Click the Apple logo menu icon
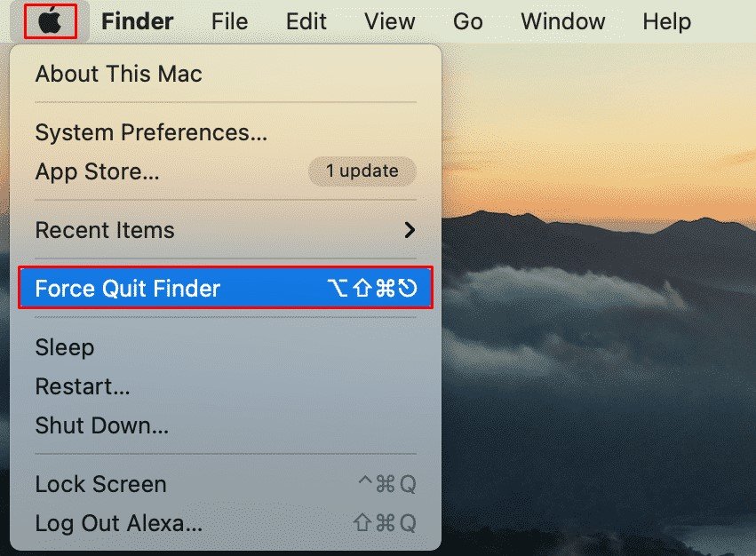Screen dimensions: 756x556 pos(50,20)
